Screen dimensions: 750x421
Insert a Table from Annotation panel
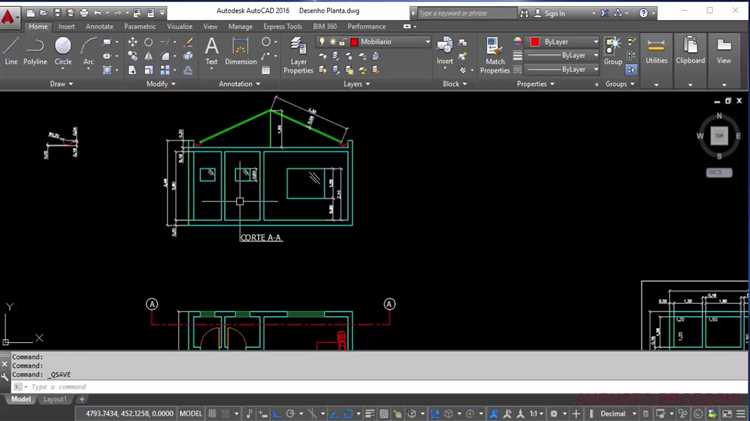[x=266, y=70]
